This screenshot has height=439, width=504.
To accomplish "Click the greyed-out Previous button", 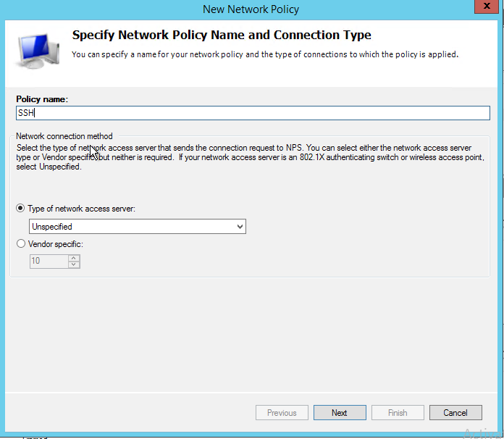I will click(282, 413).
